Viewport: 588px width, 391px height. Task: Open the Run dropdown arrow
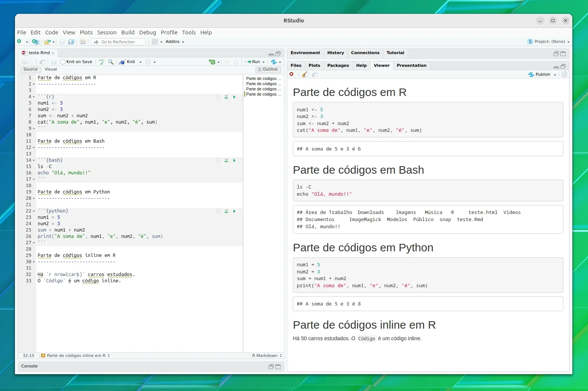click(x=264, y=62)
